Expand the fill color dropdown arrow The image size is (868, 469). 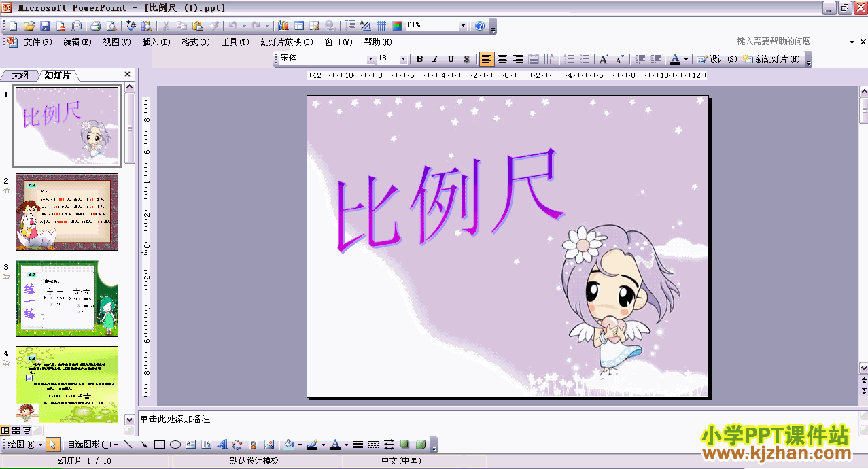(300, 445)
